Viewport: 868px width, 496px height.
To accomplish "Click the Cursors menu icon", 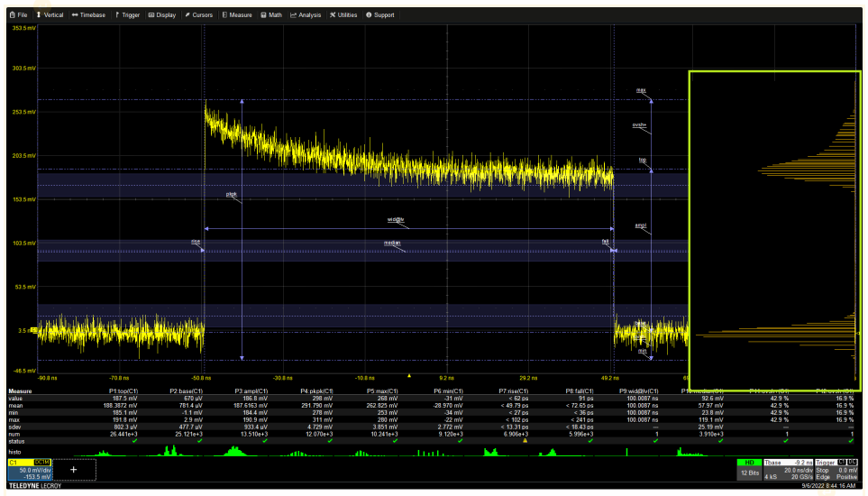I will pos(187,15).
